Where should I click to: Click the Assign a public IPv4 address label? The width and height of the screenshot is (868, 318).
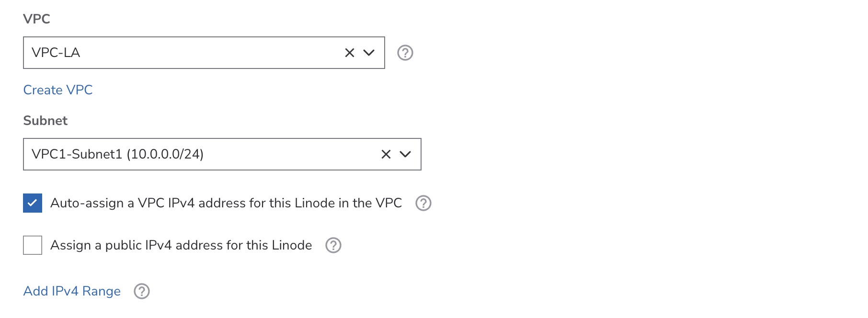tap(181, 245)
